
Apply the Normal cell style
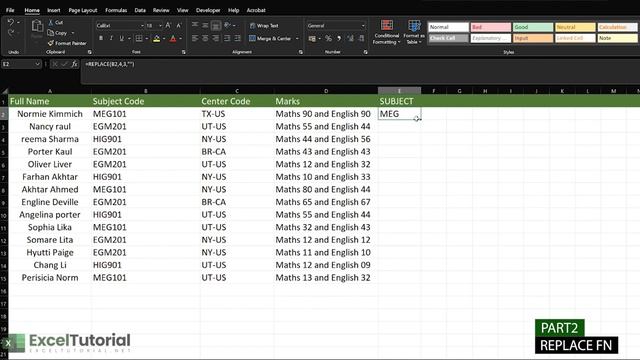pos(448,27)
